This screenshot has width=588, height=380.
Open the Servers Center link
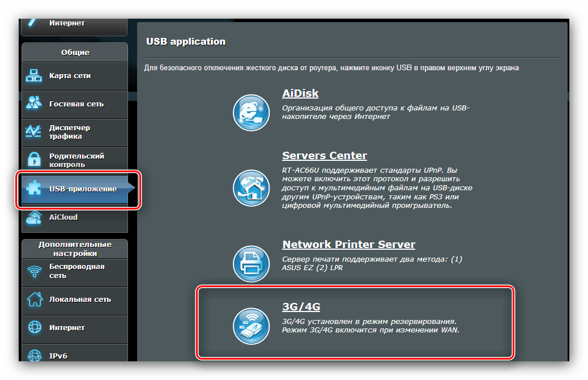coord(325,155)
